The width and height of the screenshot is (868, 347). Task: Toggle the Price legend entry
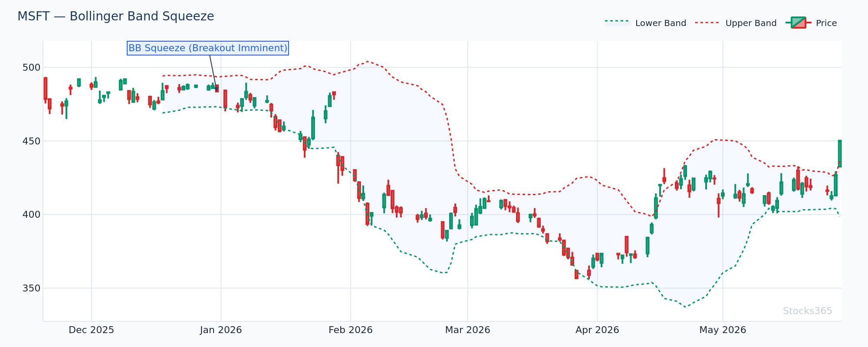tap(811, 23)
